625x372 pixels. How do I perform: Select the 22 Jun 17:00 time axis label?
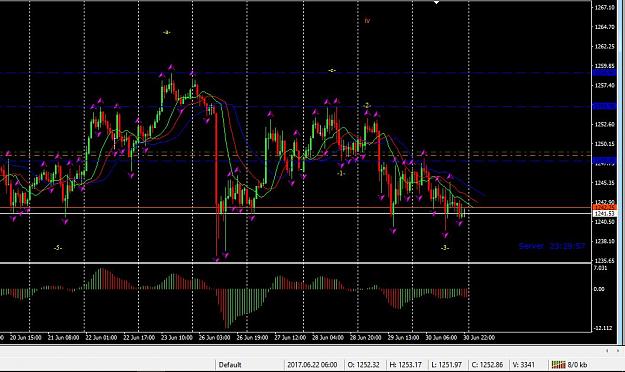click(139, 337)
